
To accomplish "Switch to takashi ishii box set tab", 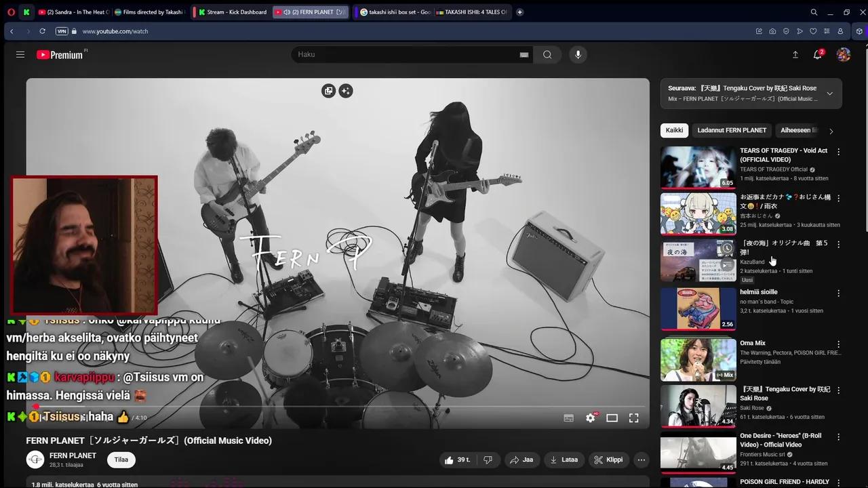I will (x=395, y=12).
